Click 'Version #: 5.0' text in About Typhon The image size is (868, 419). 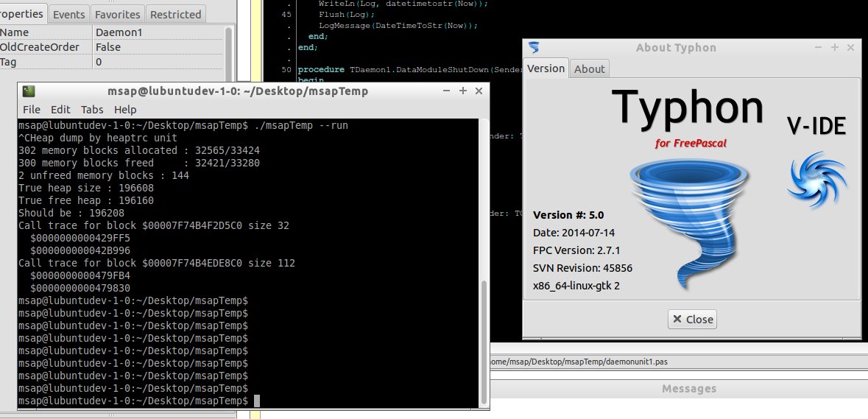[568, 215]
